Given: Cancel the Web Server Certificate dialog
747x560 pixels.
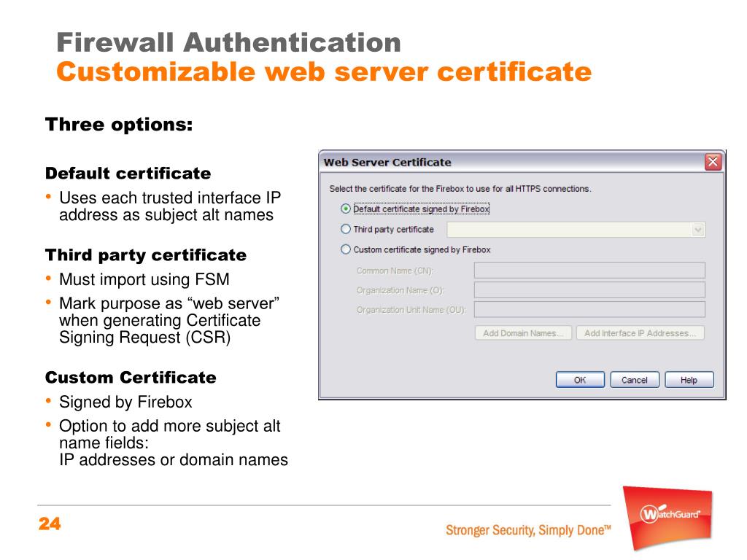Looking at the screenshot, I should (635, 380).
